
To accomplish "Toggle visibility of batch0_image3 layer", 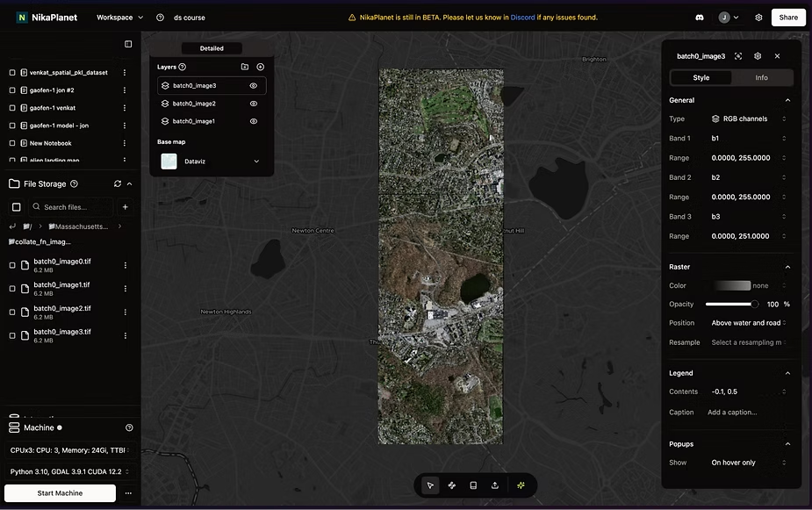I will [253, 85].
